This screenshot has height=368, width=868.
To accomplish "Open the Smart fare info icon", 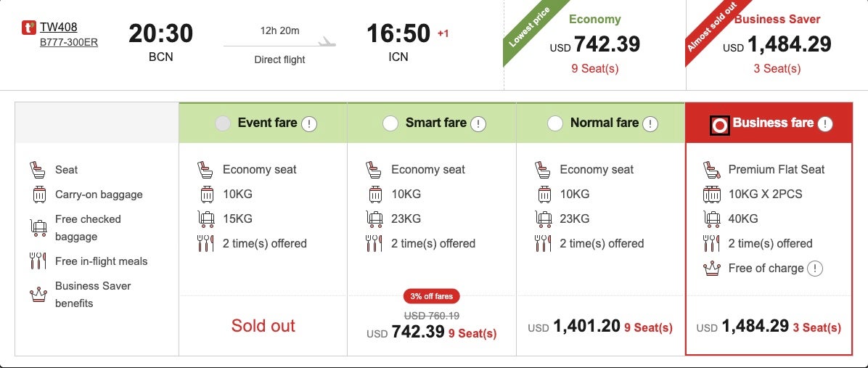I will point(478,123).
